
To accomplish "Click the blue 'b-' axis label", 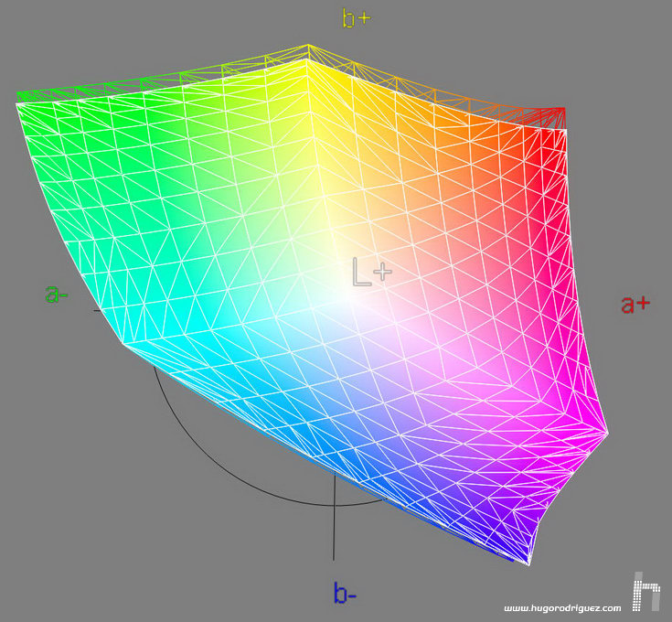I will (x=345, y=595).
